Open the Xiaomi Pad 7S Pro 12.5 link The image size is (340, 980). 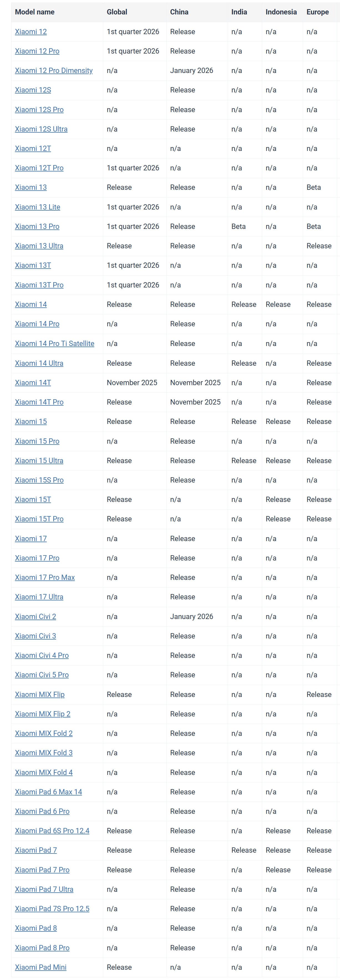[x=52, y=909]
